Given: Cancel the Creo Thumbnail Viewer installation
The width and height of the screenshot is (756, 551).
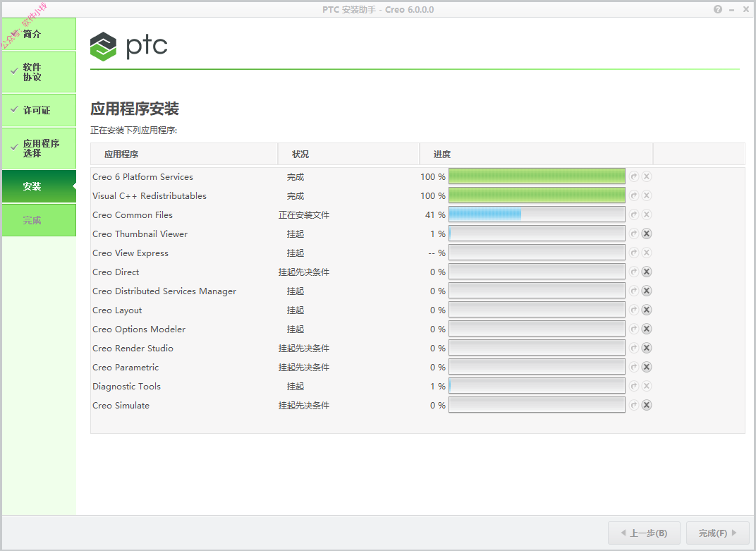Looking at the screenshot, I should [647, 234].
